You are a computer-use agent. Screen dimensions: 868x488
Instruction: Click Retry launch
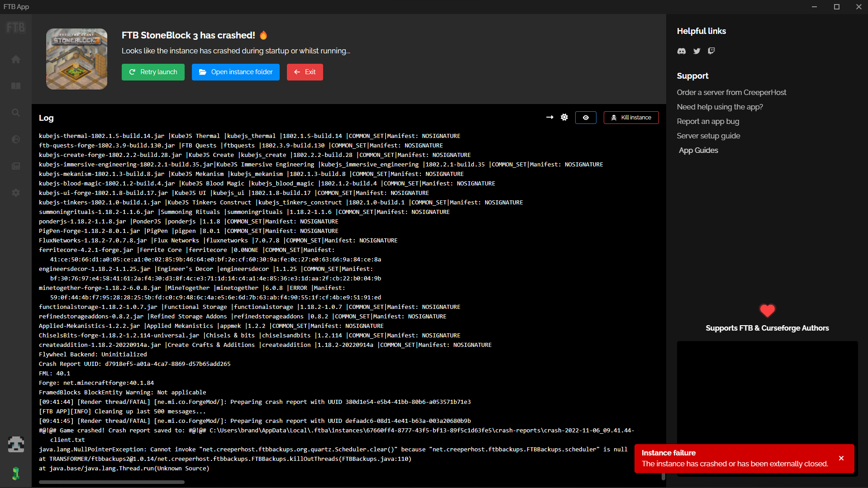[x=153, y=72]
